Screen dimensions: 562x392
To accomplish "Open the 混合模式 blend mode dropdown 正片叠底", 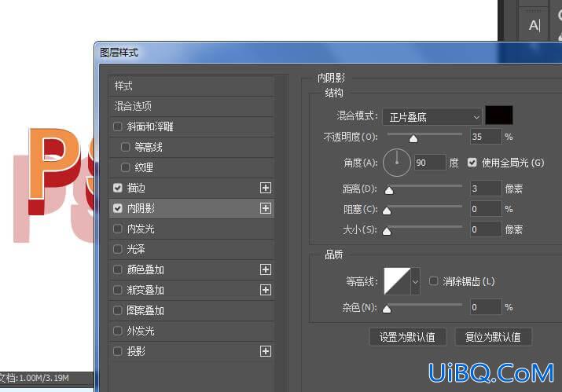I will tap(432, 117).
